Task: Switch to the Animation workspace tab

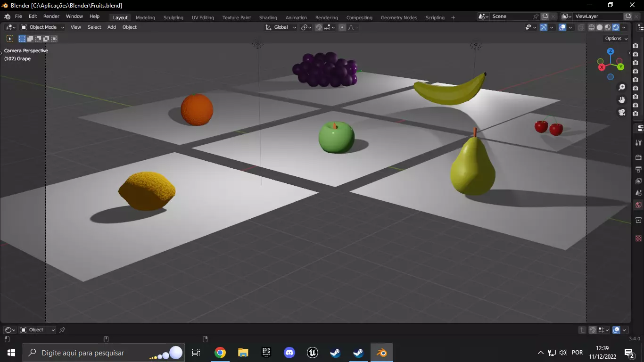Action: pyautogui.click(x=296, y=17)
